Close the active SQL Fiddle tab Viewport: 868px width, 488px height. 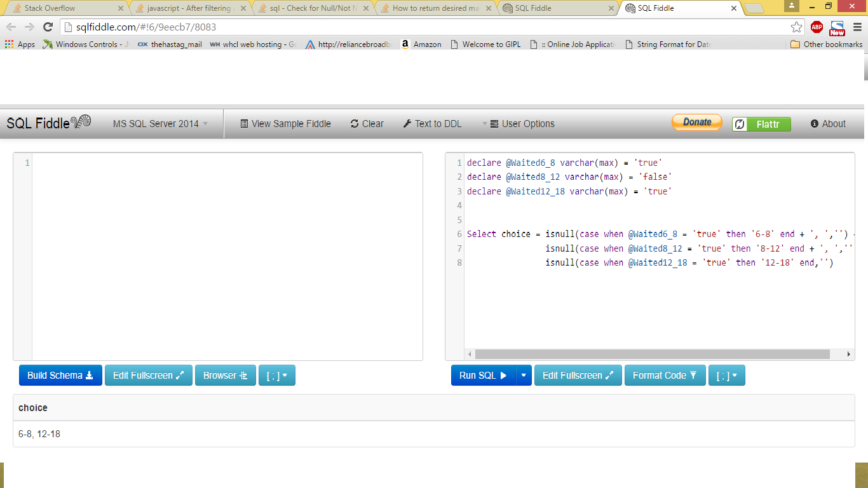pyautogui.click(x=734, y=8)
